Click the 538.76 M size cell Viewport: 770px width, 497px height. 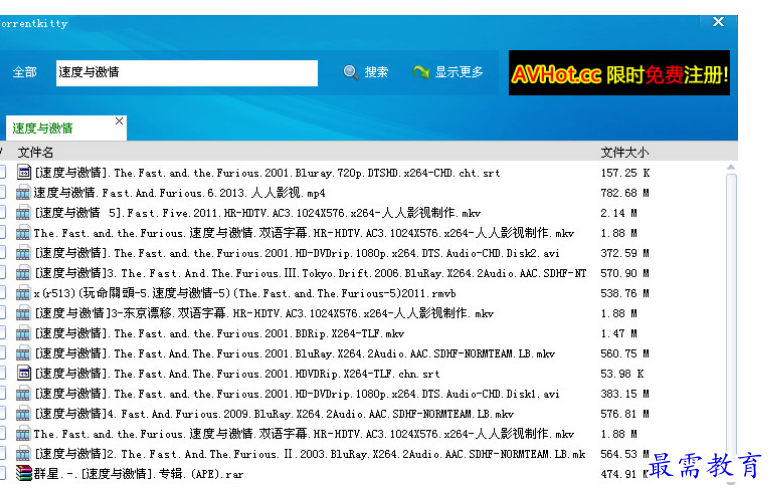click(625, 293)
